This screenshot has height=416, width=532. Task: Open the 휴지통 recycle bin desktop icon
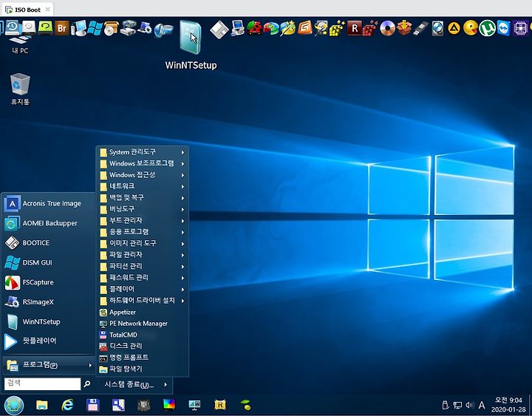pyautogui.click(x=20, y=89)
